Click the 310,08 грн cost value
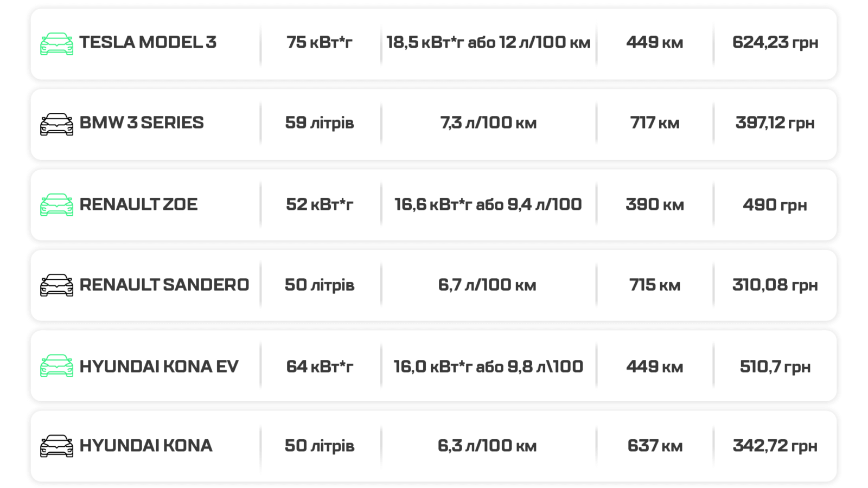 (775, 285)
